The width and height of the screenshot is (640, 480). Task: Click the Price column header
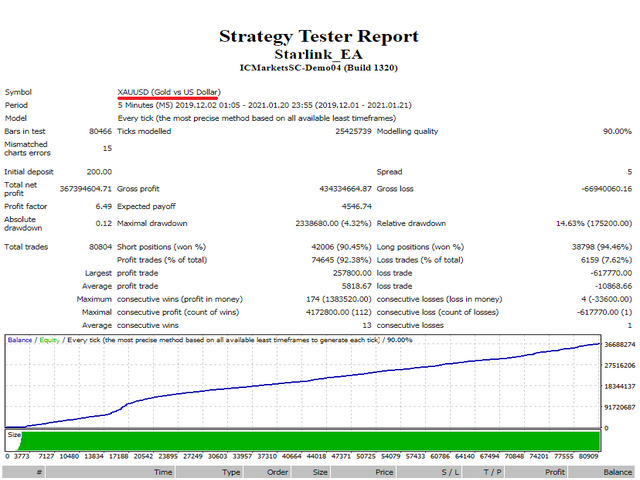384,471
